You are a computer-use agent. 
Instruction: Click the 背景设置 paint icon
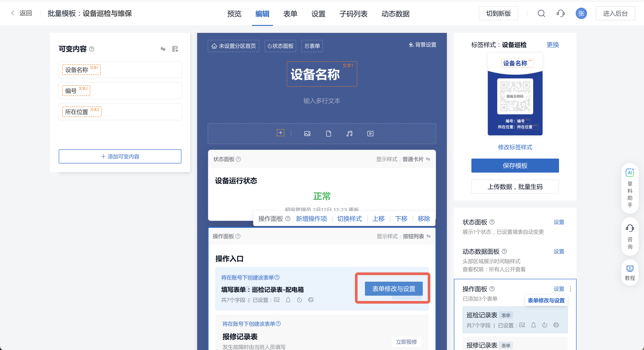411,45
